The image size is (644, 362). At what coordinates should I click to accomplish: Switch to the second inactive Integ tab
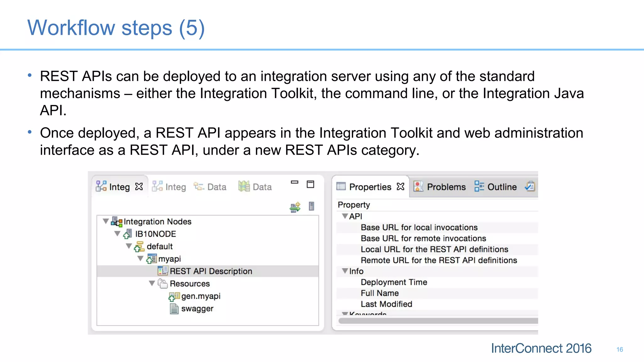(169, 187)
